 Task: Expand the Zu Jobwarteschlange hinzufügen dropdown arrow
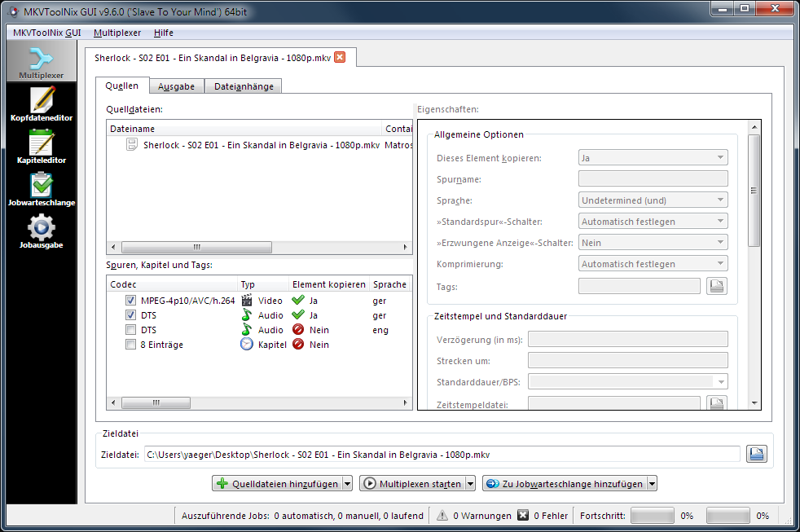click(x=652, y=484)
